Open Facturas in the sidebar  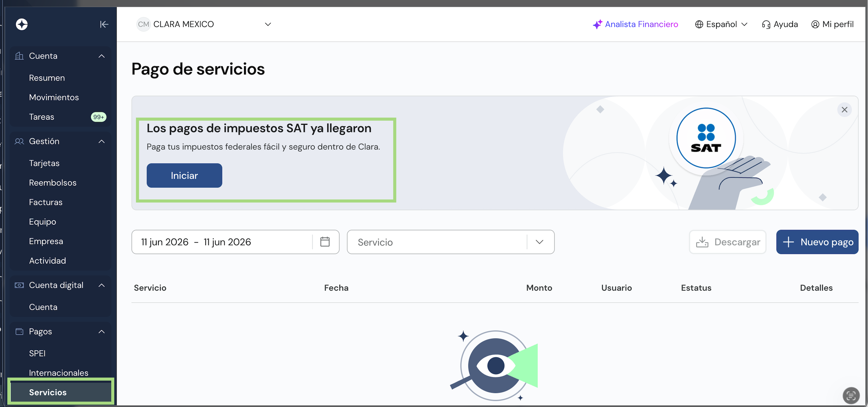click(x=45, y=202)
